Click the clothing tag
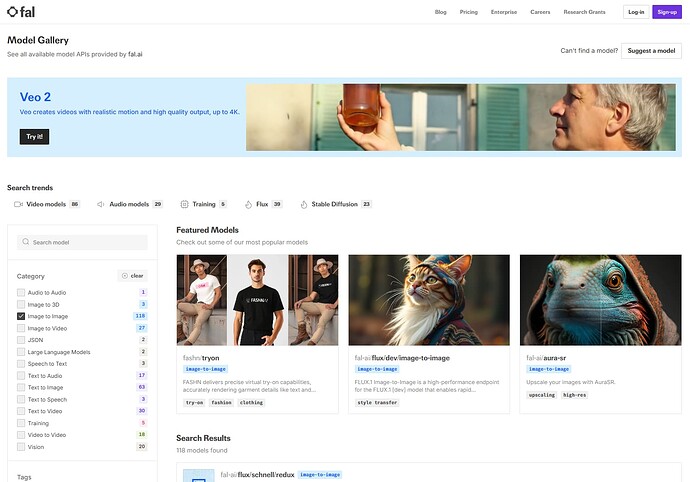The image size is (690, 482). tap(251, 402)
